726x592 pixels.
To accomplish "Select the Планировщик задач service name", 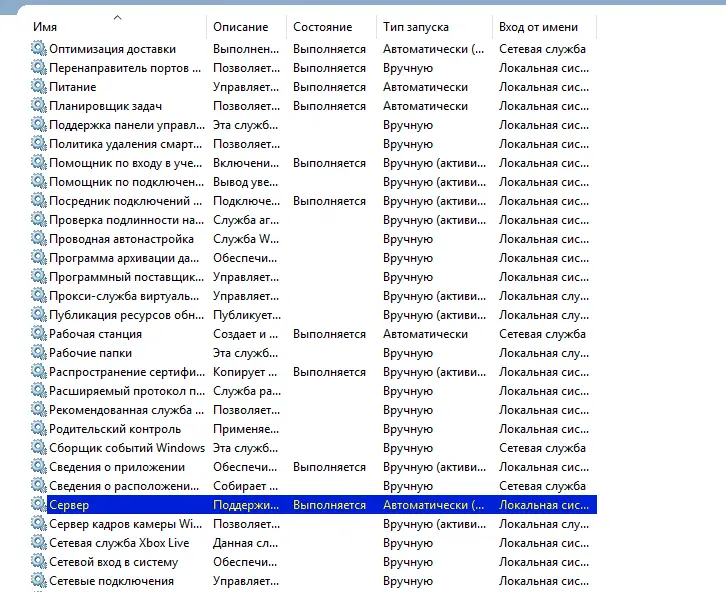I will click(106, 106).
